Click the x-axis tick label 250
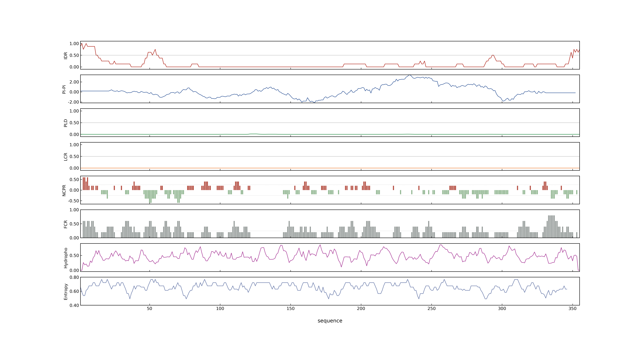The width and height of the screenshot is (644, 343). pyautogui.click(x=432, y=308)
